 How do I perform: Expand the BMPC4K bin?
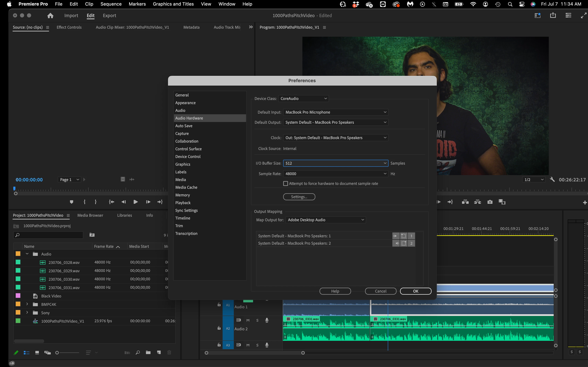pos(27,304)
